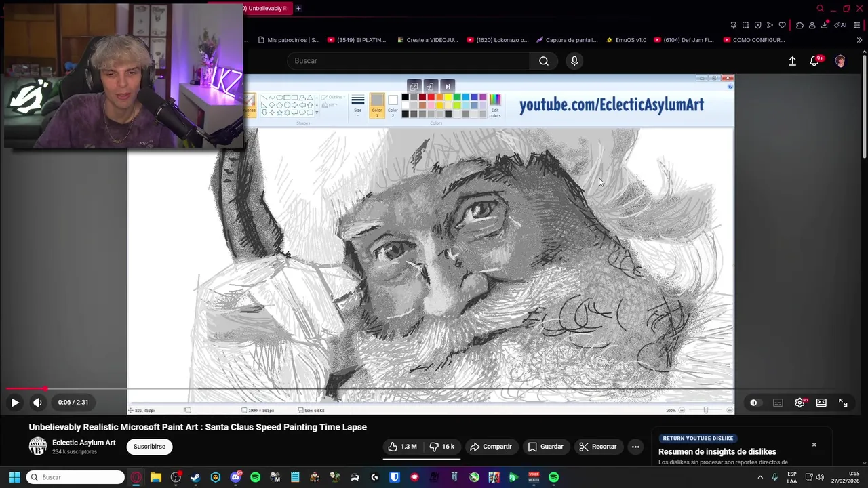868x488 pixels.
Task: Click the red palette swatch in Paint
Action: [431, 98]
